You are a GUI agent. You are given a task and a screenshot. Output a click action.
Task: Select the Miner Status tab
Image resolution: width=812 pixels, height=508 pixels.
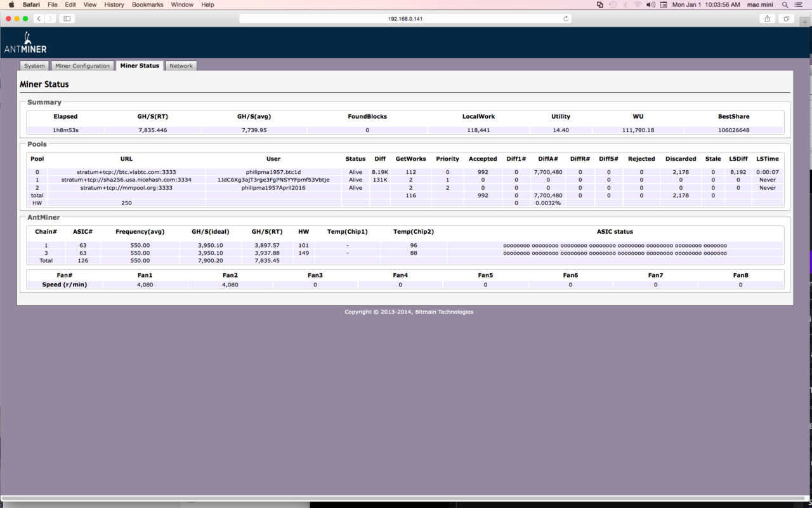[140, 65]
